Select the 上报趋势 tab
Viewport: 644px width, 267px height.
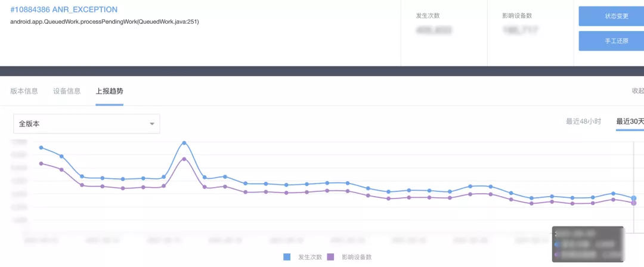110,91
